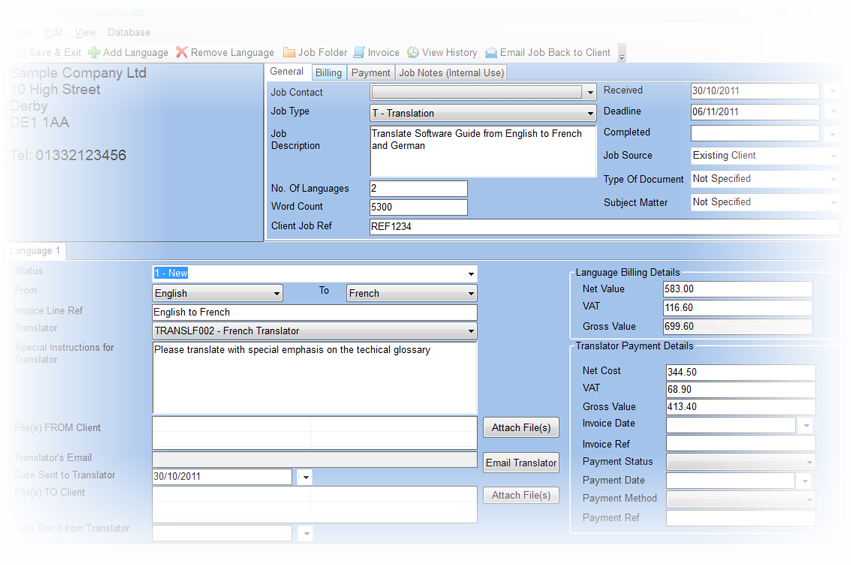The image size is (851, 565).
Task: Click the Word Count input field
Action: [418, 208]
